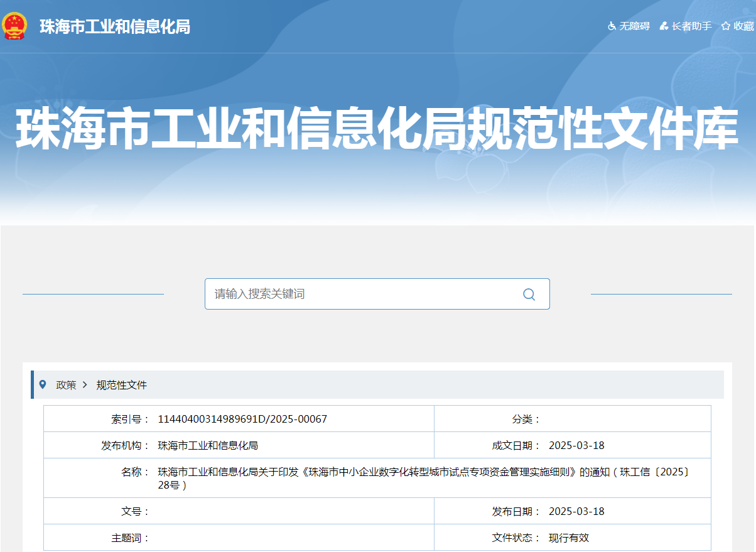Click the 成文日期 value 2025-03-18

pyautogui.click(x=576, y=445)
